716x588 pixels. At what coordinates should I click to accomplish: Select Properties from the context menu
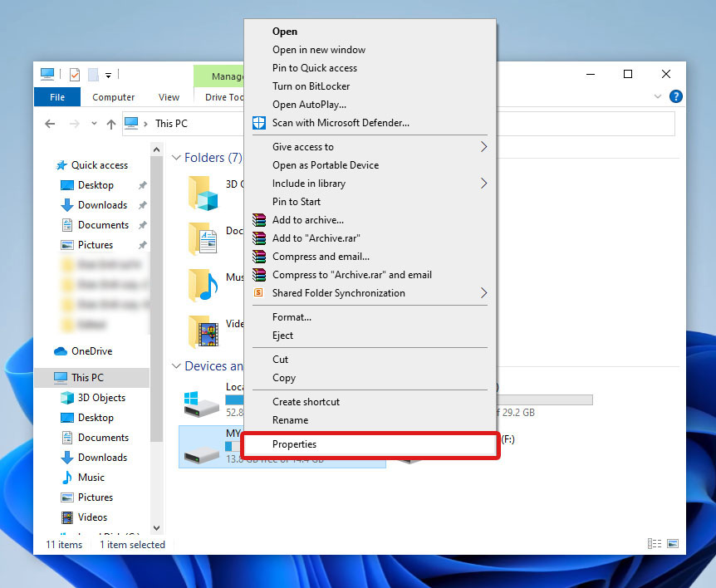click(294, 444)
